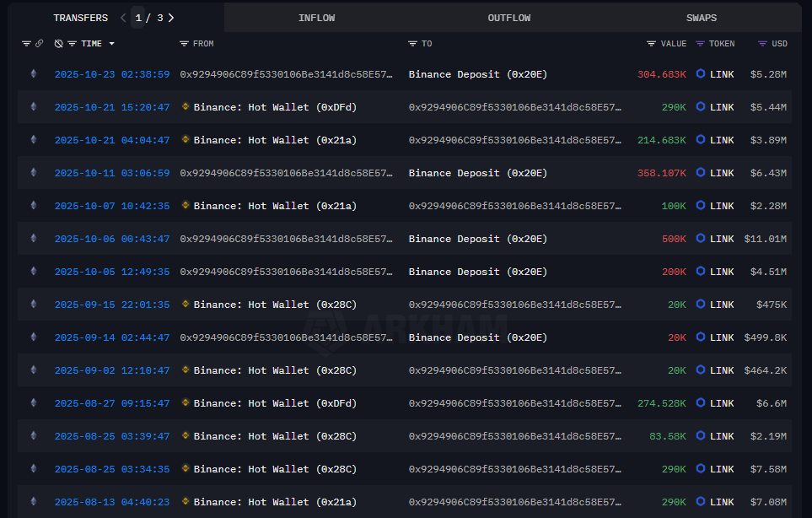The image size is (812, 518).
Task: Click the from-address 0x9294906C89f… on 2025-10-05 row
Action: [x=286, y=272]
